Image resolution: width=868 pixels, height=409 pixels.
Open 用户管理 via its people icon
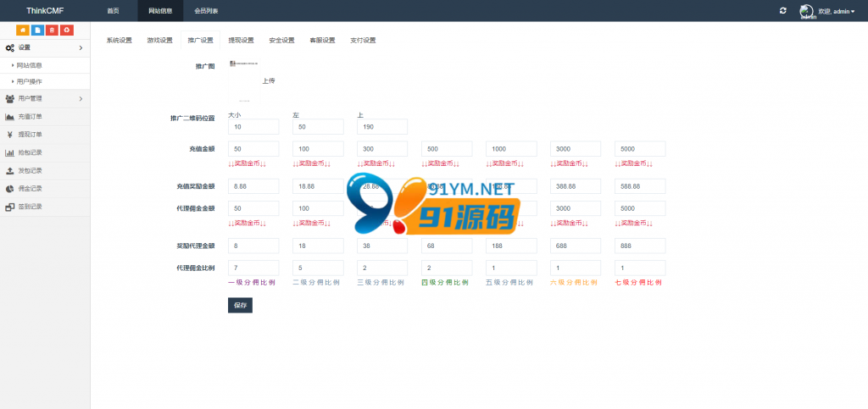tap(10, 99)
